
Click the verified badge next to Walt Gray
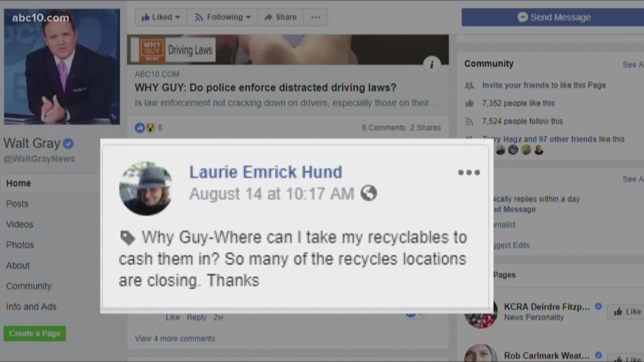tap(68, 143)
